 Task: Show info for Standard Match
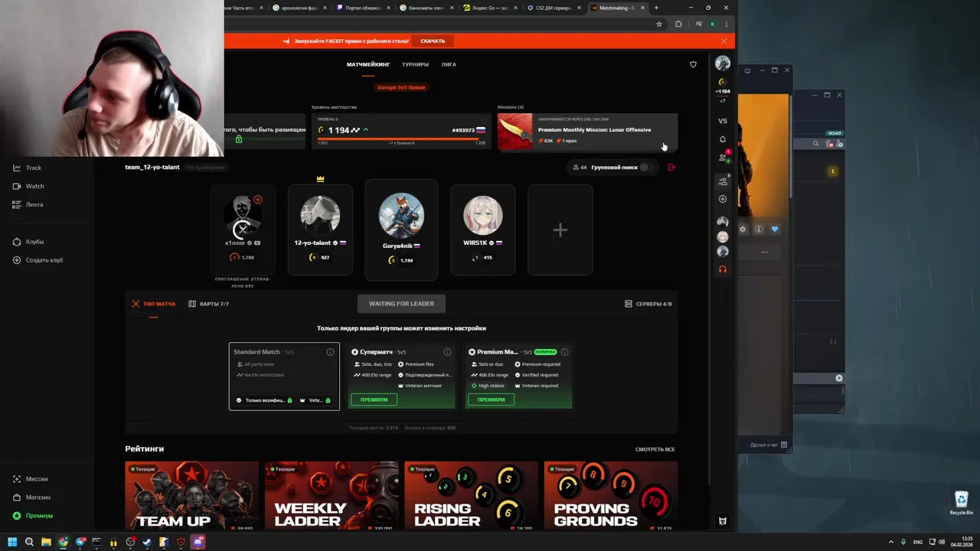coord(330,352)
